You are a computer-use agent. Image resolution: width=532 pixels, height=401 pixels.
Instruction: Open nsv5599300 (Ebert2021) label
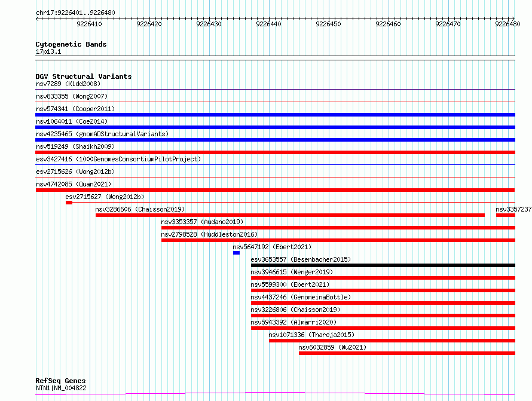coord(290,284)
